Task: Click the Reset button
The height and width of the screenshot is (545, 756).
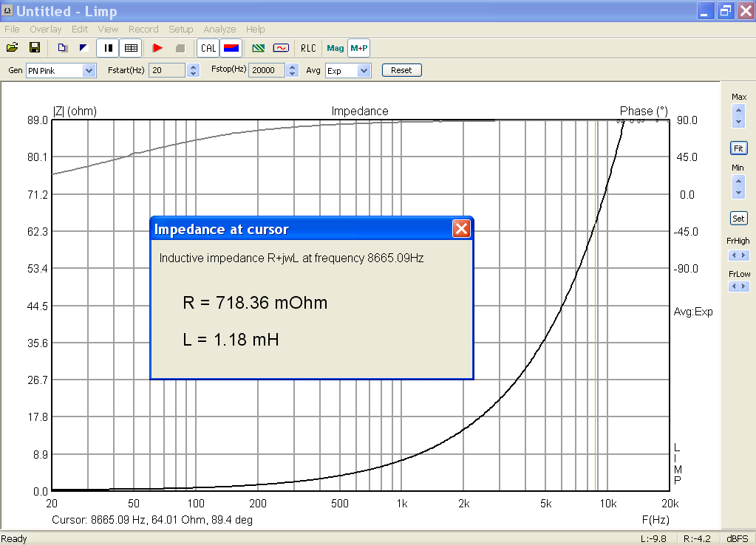Action: 401,70
